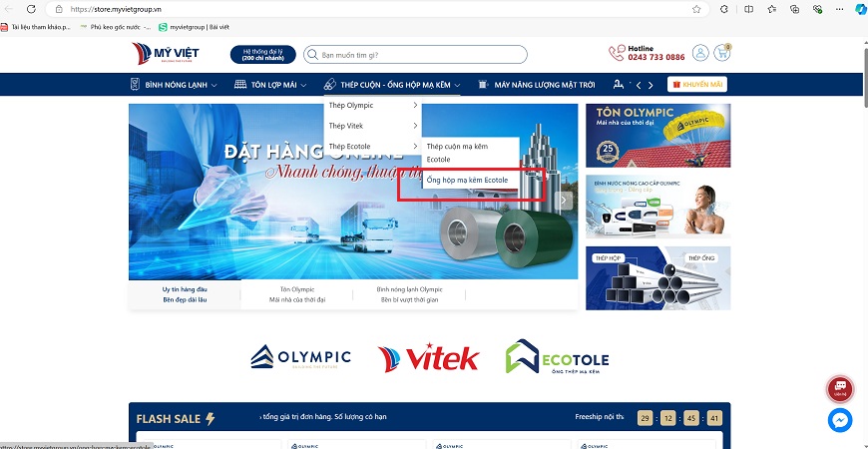
Task: Open the user account icon
Action: pos(700,53)
